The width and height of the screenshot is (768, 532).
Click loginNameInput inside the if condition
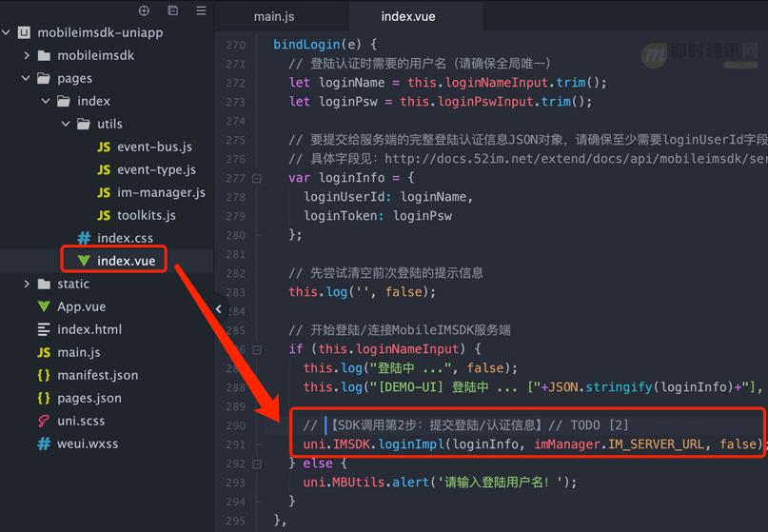(x=406, y=348)
